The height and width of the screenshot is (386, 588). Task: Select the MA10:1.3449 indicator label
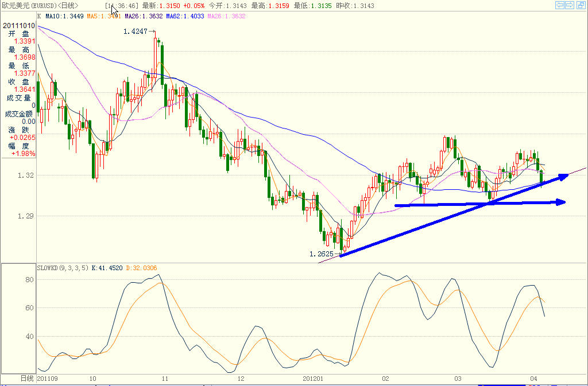coord(64,16)
